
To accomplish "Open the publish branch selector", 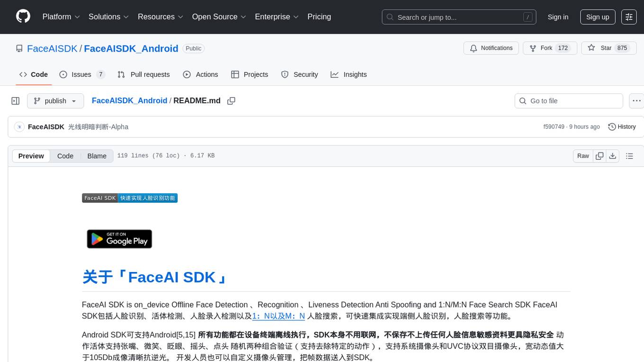I will click(x=55, y=101).
